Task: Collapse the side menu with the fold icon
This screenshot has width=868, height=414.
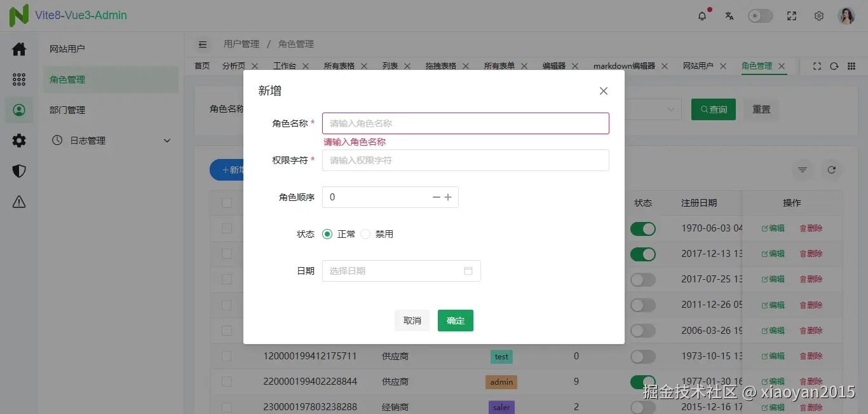Action: (x=203, y=45)
